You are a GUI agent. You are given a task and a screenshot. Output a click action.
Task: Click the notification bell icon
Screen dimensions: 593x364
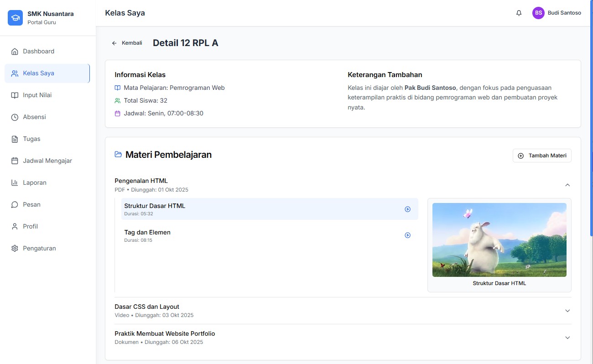(x=519, y=13)
